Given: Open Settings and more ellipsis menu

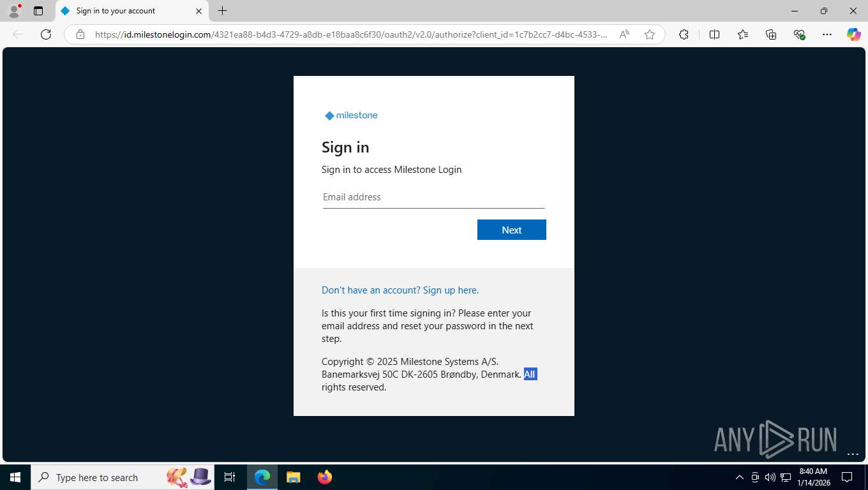Looking at the screenshot, I should 827,34.
